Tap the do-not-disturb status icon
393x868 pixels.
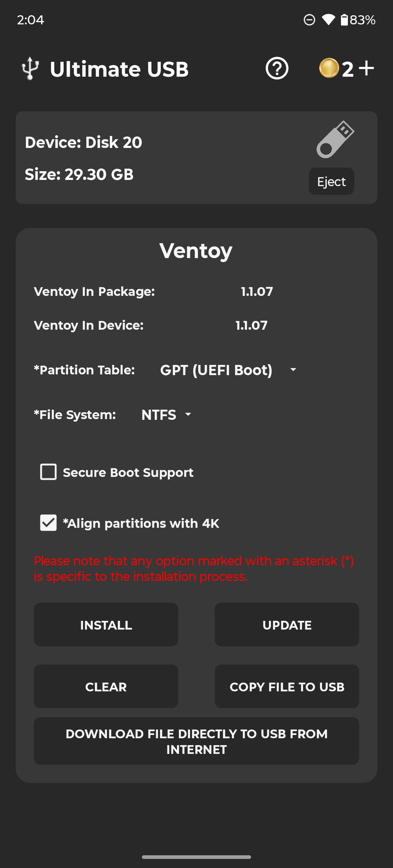[309, 20]
